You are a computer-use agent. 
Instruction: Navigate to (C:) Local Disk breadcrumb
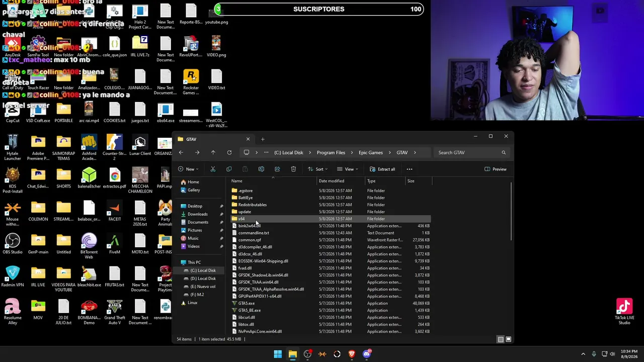[289, 152]
